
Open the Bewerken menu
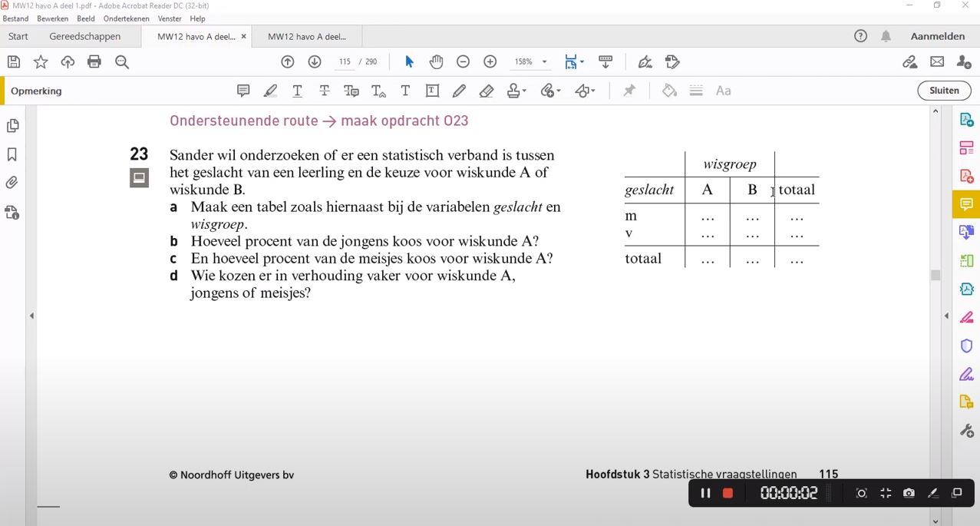point(52,18)
